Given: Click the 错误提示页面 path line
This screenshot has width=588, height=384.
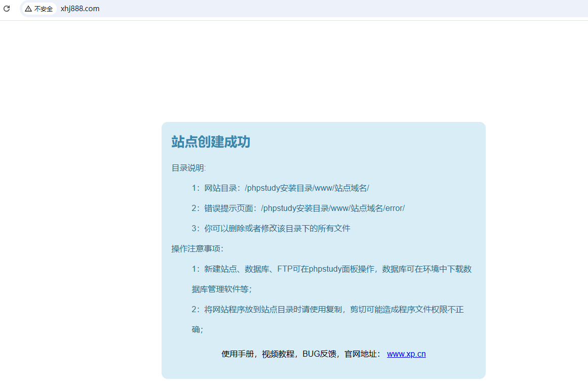Looking at the screenshot, I should point(297,208).
